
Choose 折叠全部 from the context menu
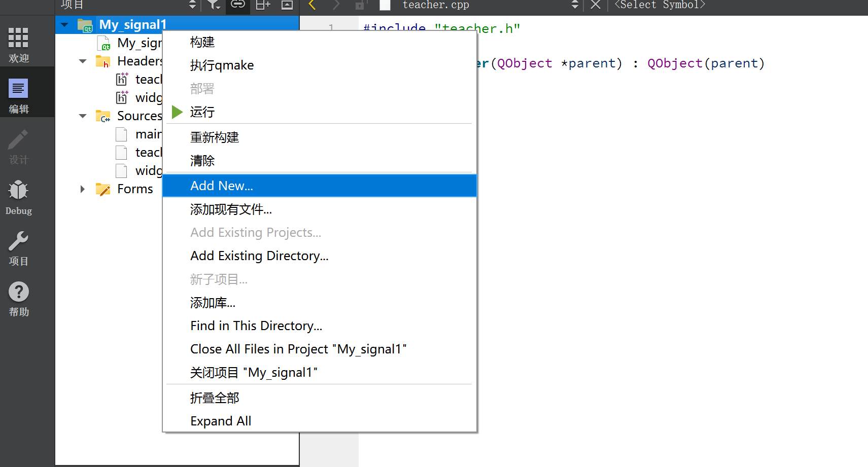pyautogui.click(x=319, y=398)
